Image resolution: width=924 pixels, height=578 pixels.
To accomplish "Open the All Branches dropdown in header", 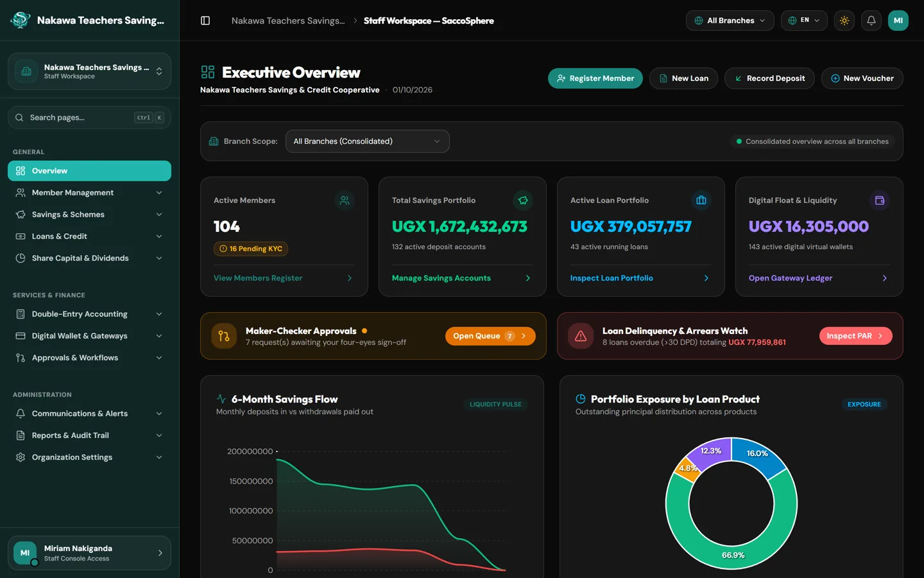I will [x=730, y=21].
